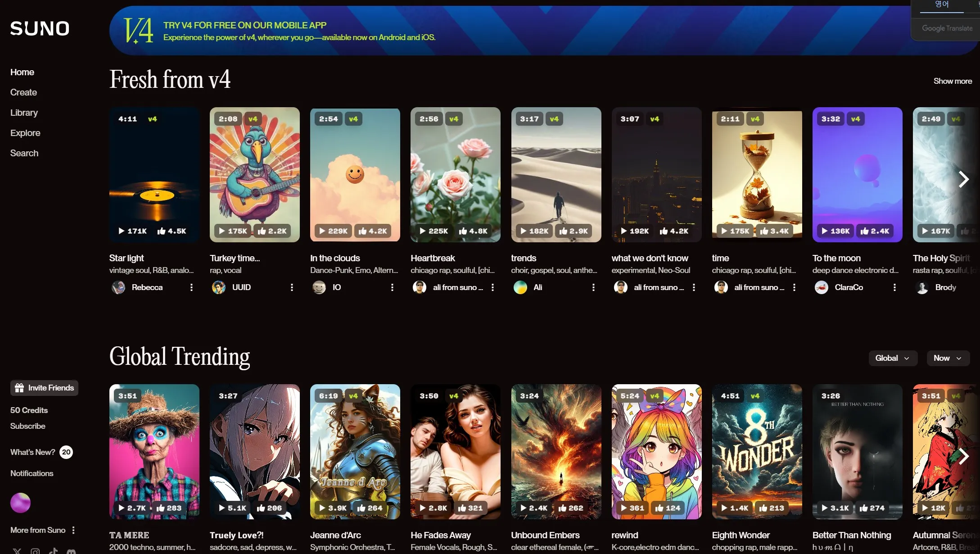This screenshot has width=980, height=554.
Task: Click the Discord icon in sidebar footer
Action: coord(71,551)
